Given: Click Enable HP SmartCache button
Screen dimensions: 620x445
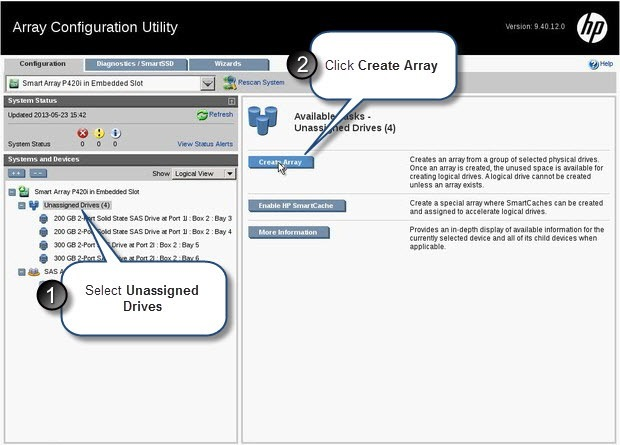Looking at the screenshot, I should click(x=297, y=206).
